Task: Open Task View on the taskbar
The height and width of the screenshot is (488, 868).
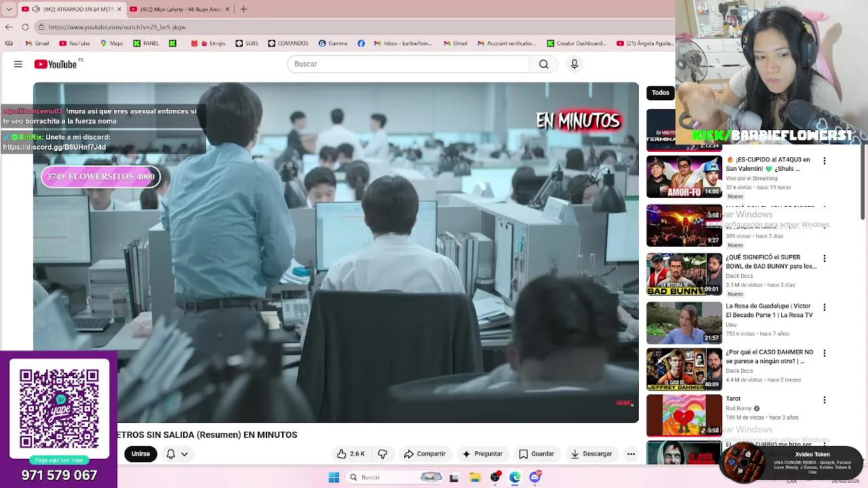Action: point(454,477)
